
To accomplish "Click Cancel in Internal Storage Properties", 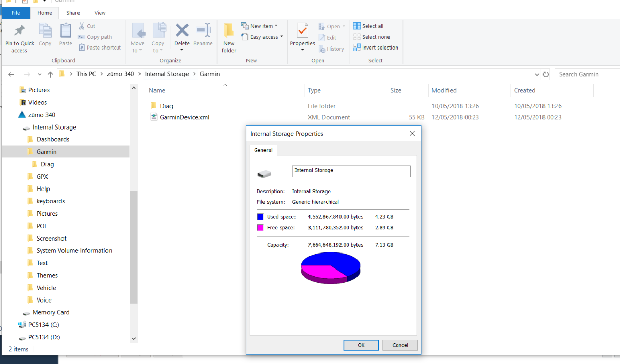I will 400,345.
